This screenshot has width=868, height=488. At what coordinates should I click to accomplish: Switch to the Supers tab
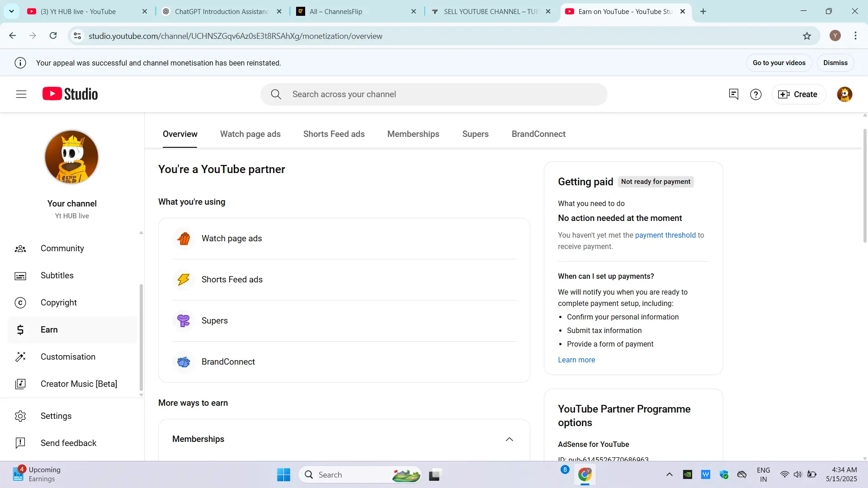(476, 134)
